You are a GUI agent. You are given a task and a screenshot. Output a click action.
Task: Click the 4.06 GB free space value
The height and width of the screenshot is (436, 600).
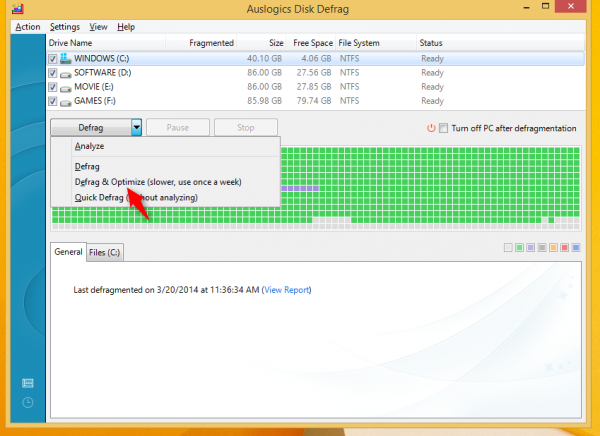316,59
